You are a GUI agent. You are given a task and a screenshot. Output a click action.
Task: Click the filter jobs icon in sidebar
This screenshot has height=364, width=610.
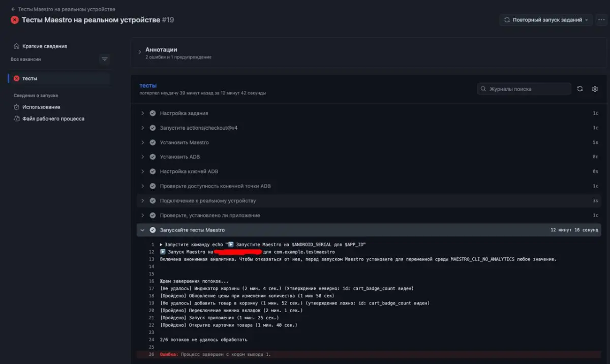105,59
